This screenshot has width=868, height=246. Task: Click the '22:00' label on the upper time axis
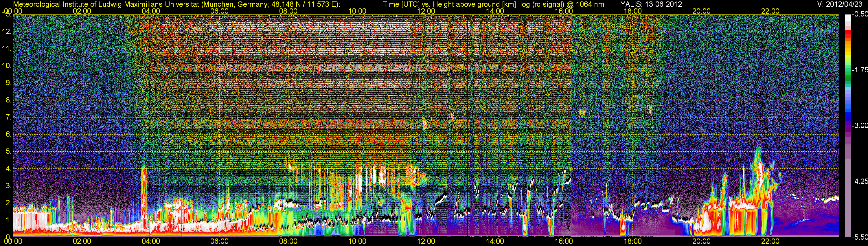[x=770, y=11]
